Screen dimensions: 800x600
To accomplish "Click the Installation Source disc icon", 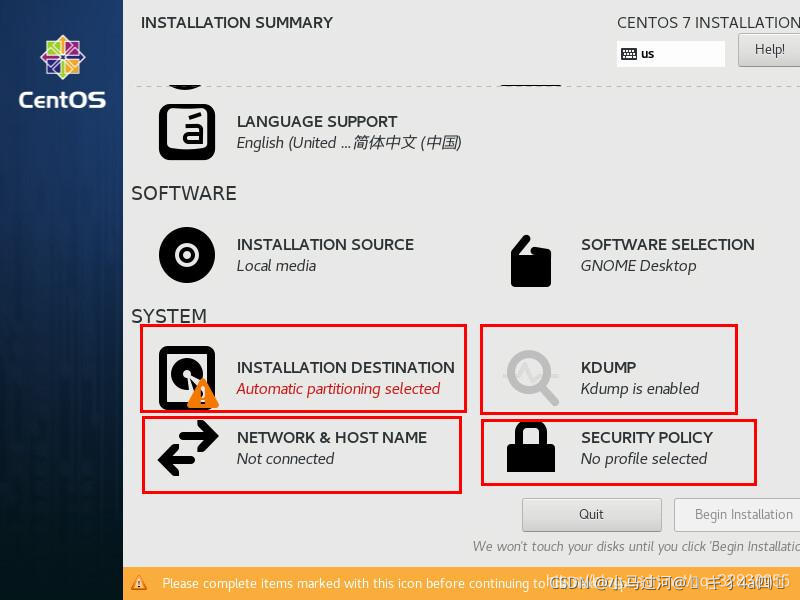I will 187,255.
